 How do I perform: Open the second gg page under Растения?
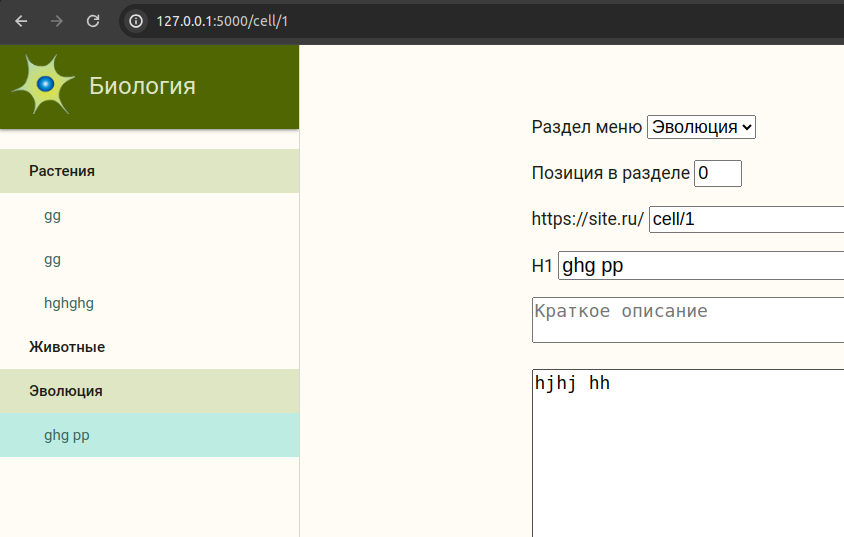tap(53, 259)
